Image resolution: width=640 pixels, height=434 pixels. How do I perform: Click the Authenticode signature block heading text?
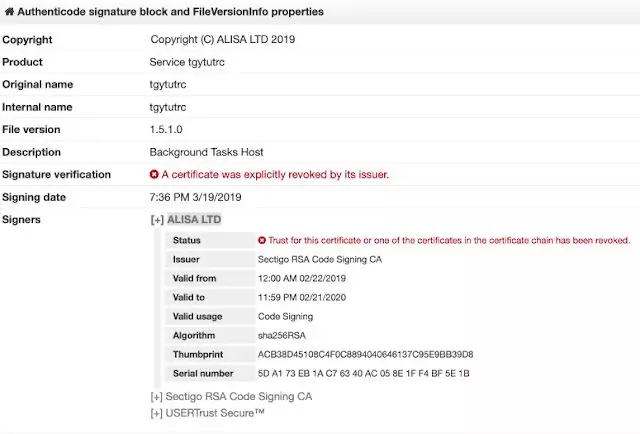point(170,12)
